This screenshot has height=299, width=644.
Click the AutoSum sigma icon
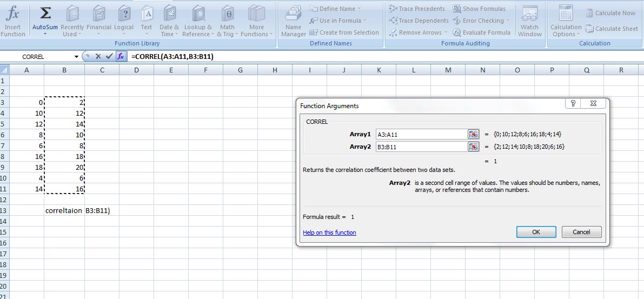45,14
